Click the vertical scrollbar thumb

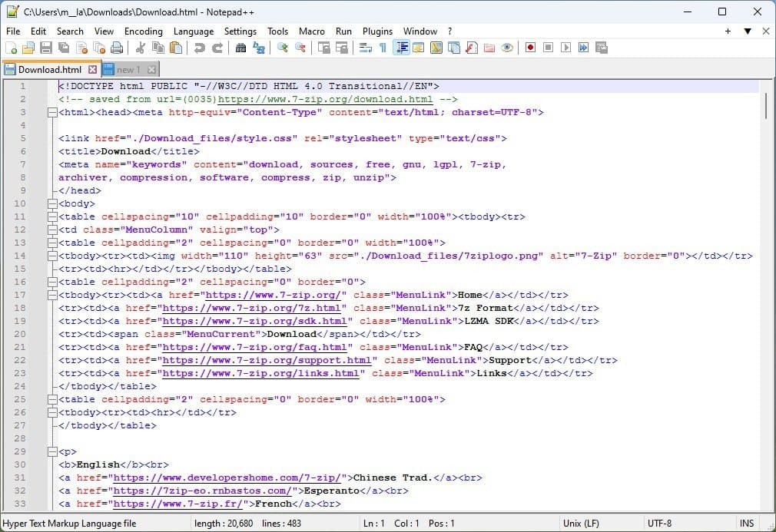click(x=765, y=106)
